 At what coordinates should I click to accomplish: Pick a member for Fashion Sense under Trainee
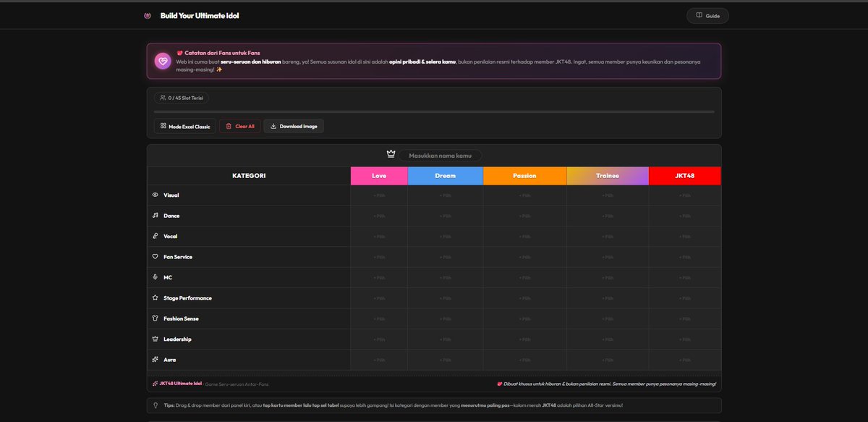608,318
